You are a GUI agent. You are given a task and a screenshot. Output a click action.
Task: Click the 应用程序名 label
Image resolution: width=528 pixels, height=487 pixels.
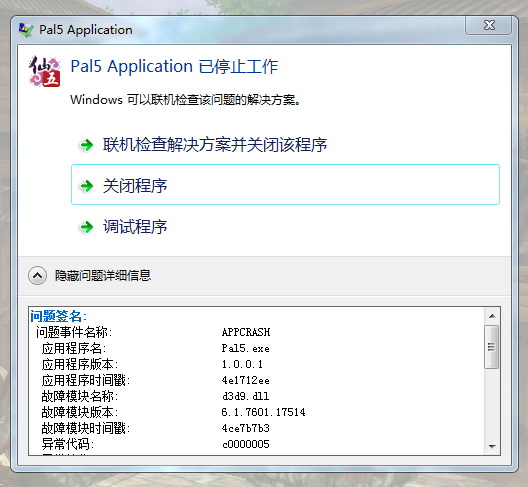tap(74, 348)
